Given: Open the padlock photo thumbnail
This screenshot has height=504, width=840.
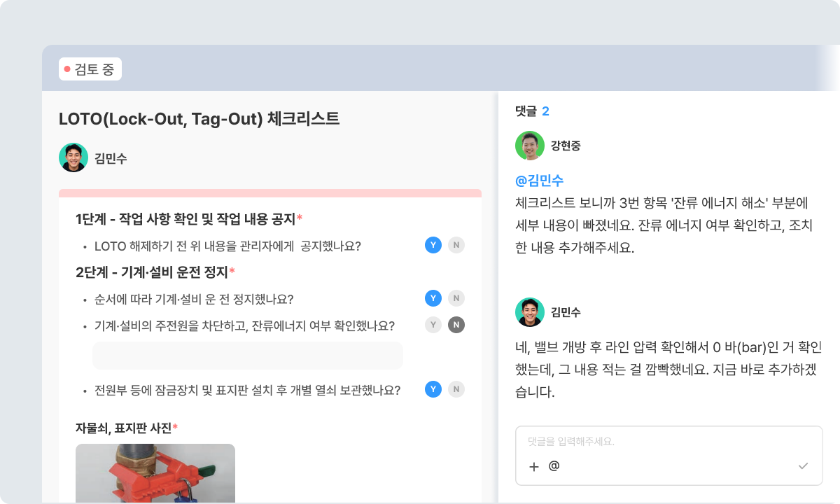Looking at the screenshot, I should 155,472.
